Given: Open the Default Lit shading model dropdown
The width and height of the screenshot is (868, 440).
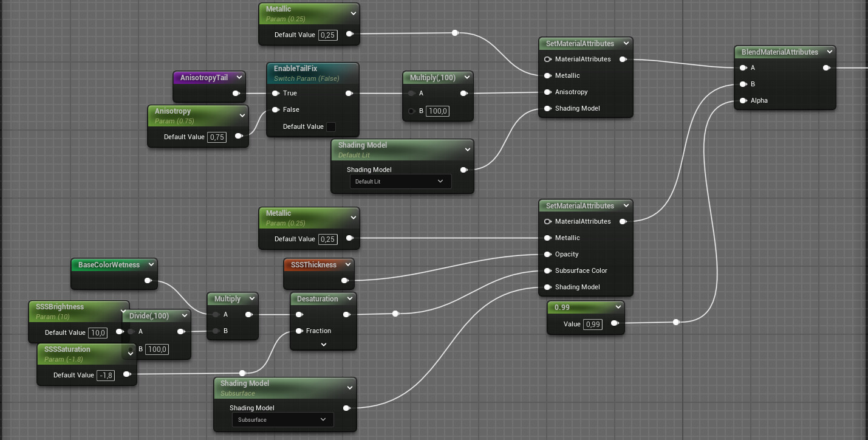Looking at the screenshot, I should 401,181.
